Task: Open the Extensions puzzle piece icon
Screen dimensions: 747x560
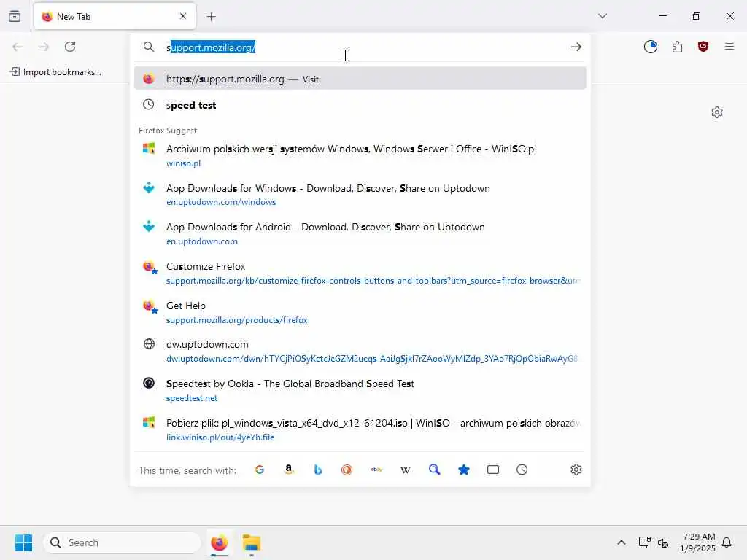Action: click(x=677, y=47)
